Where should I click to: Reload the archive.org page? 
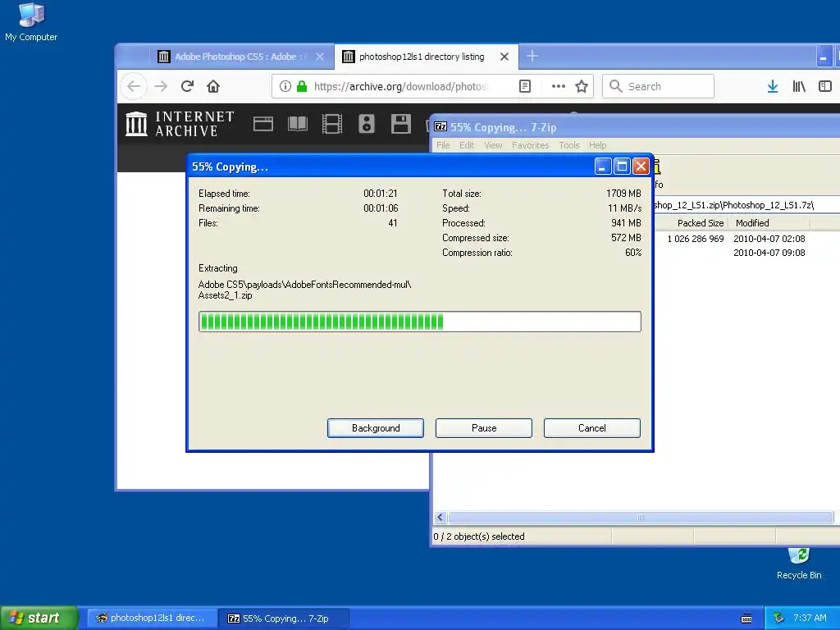point(187,86)
